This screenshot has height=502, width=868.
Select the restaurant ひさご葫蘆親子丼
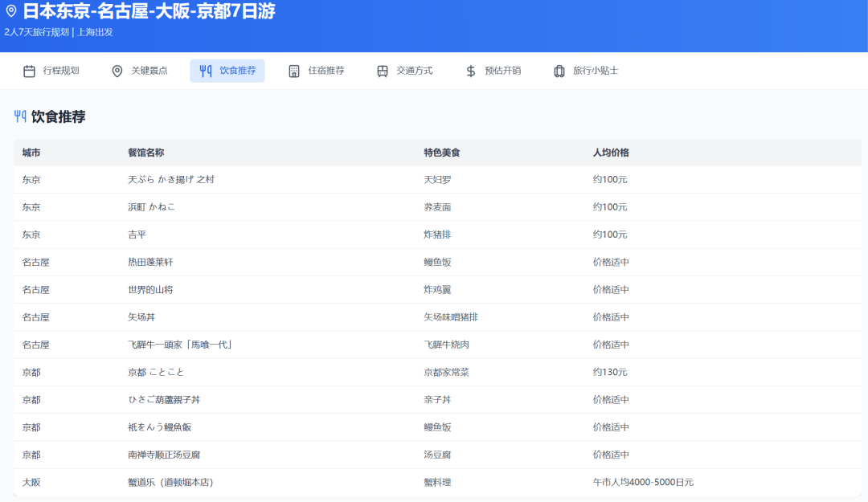(164, 400)
